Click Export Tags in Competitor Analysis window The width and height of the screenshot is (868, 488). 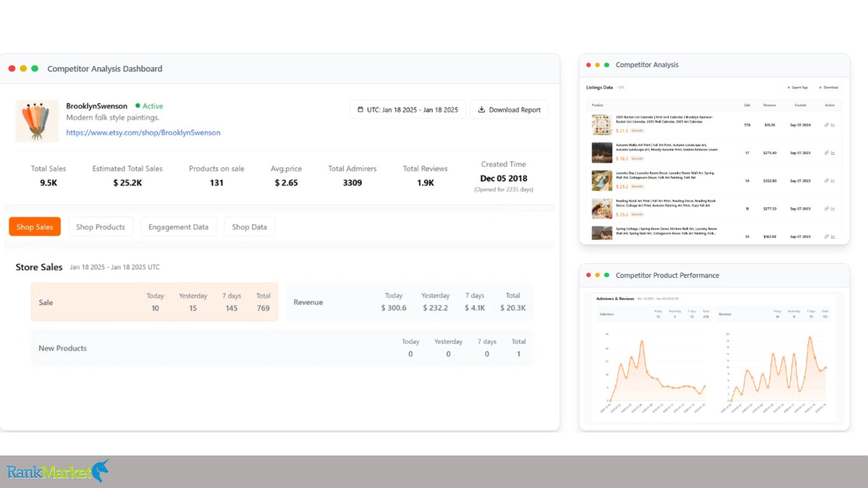click(797, 88)
